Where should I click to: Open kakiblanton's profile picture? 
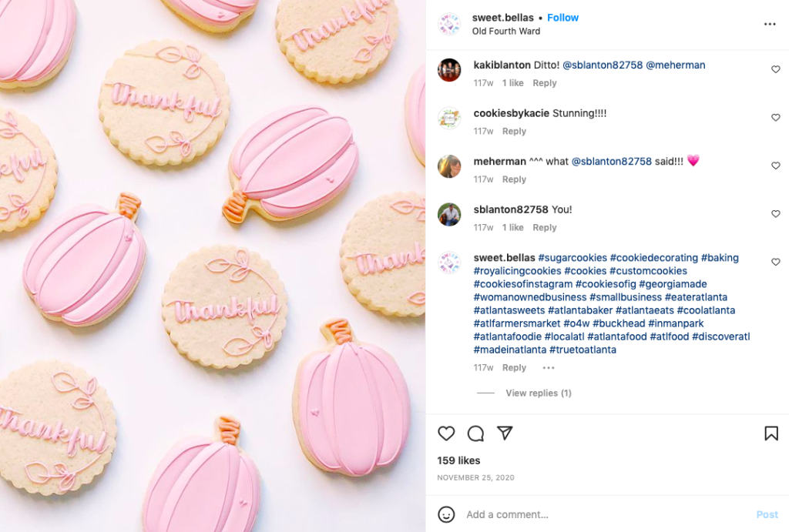(449, 70)
